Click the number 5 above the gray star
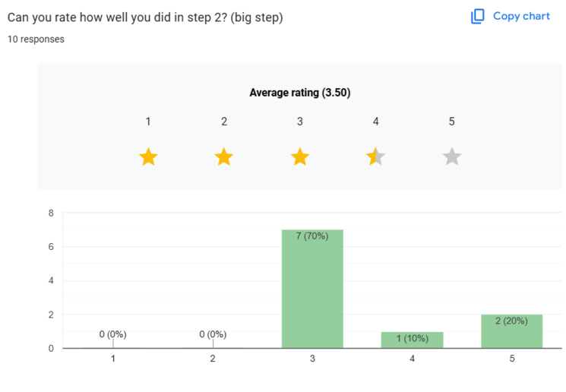 click(x=452, y=122)
